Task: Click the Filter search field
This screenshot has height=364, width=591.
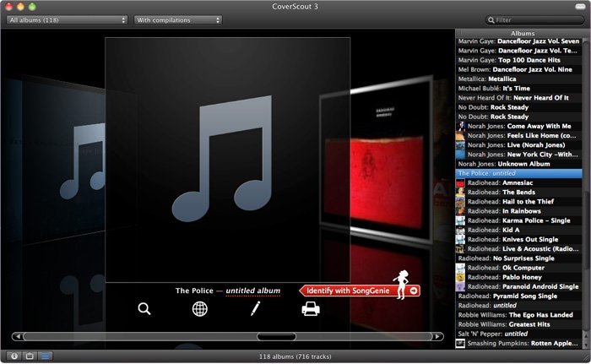Action: tap(534, 20)
